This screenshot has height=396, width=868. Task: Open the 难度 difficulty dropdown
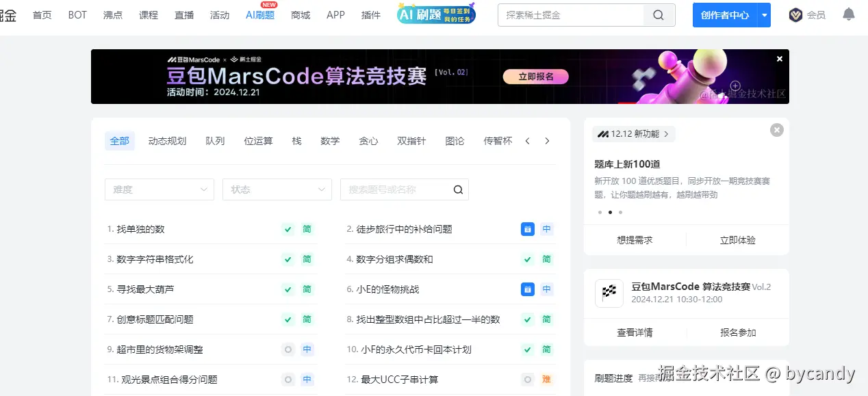[x=159, y=189]
